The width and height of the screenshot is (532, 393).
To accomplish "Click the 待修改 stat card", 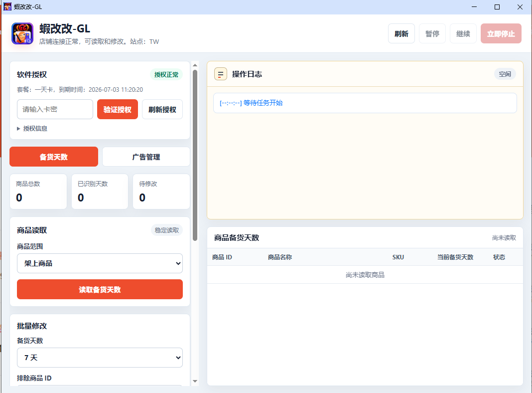I will click(x=161, y=192).
